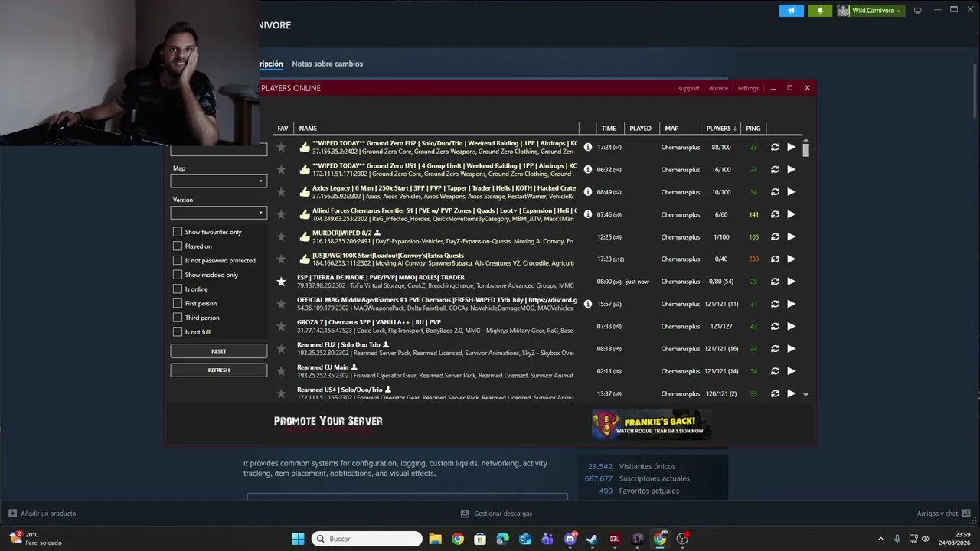Enable Show modded only filter
This screenshot has height=551, width=980.
click(178, 275)
